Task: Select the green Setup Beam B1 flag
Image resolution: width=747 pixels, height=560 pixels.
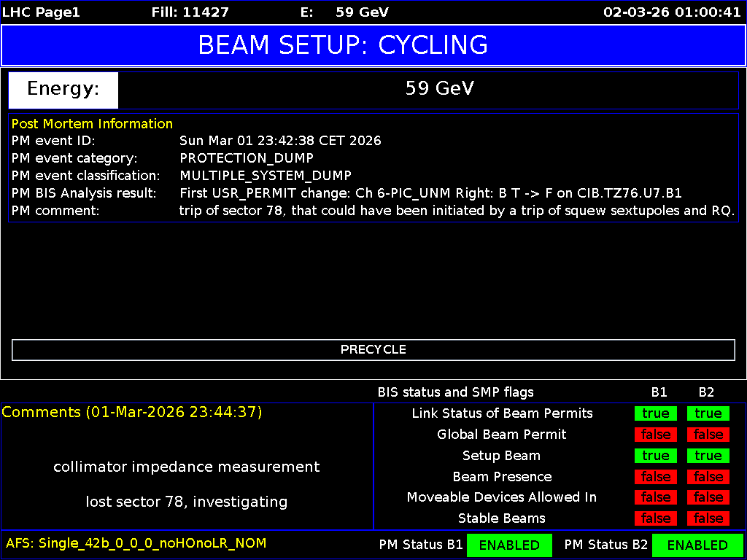Action: (x=655, y=456)
